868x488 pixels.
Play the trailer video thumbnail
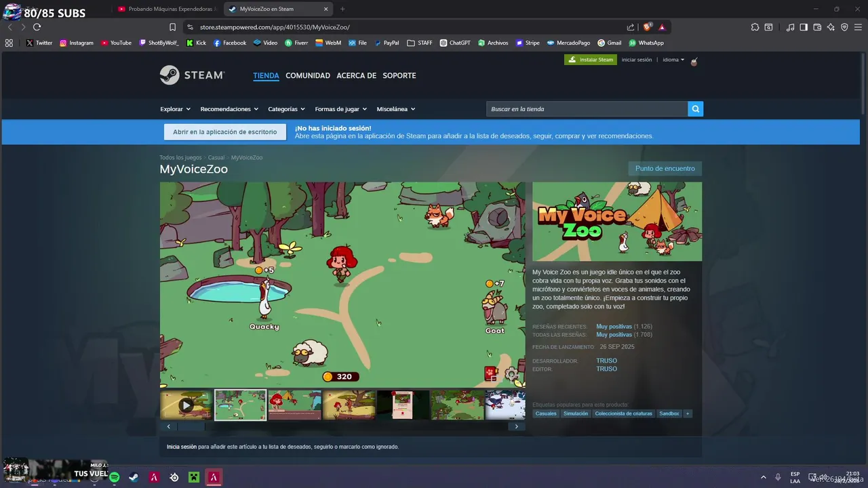point(186,405)
